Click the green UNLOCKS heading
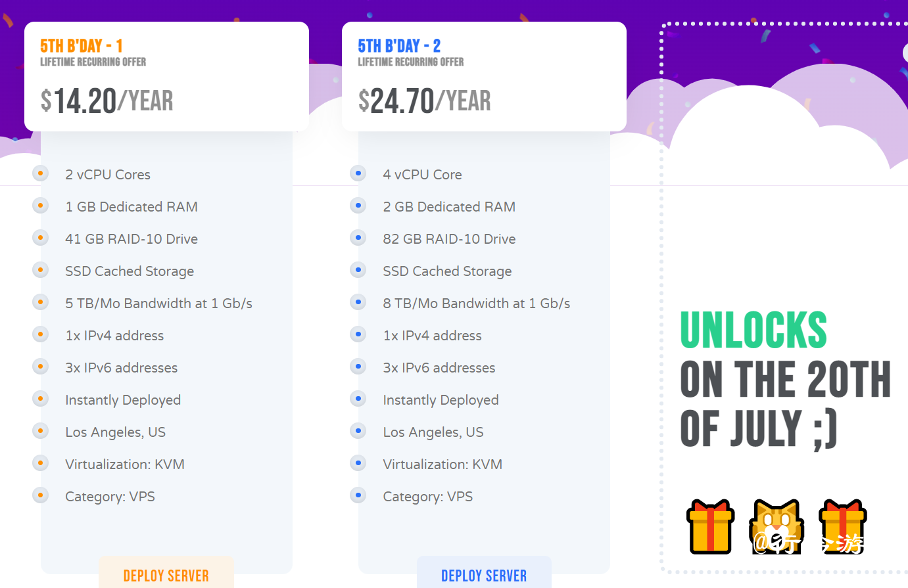908x588 pixels. pos(753,330)
